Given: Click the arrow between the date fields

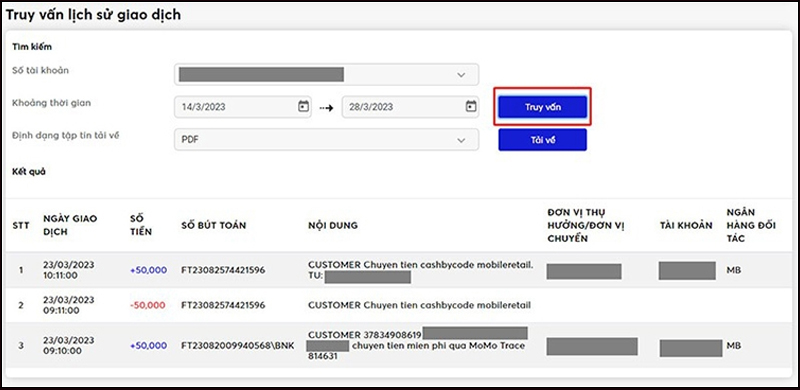Looking at the screenshot, I should [327, 108].
